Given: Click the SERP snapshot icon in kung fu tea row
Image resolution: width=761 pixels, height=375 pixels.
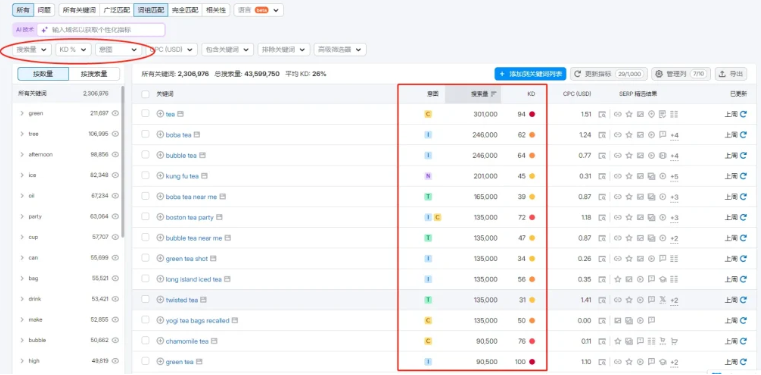Looking at the screenshot, I should tap(602, 176).
